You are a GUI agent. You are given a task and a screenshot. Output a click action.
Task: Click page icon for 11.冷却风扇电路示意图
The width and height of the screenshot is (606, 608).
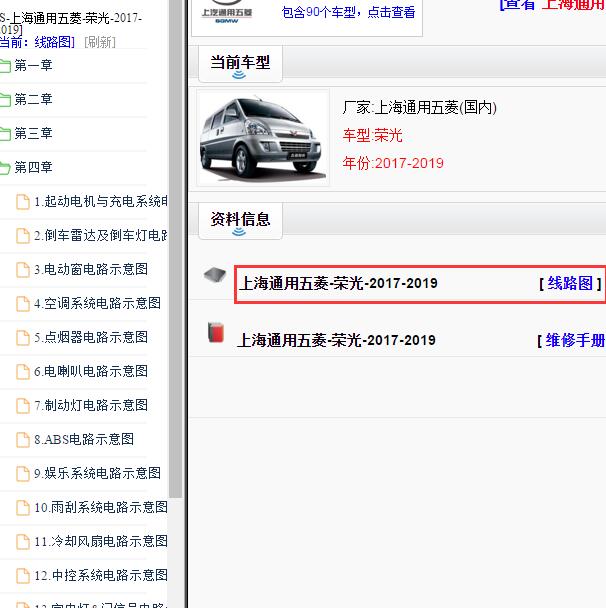pyautogui.click(x=22, y=542)
